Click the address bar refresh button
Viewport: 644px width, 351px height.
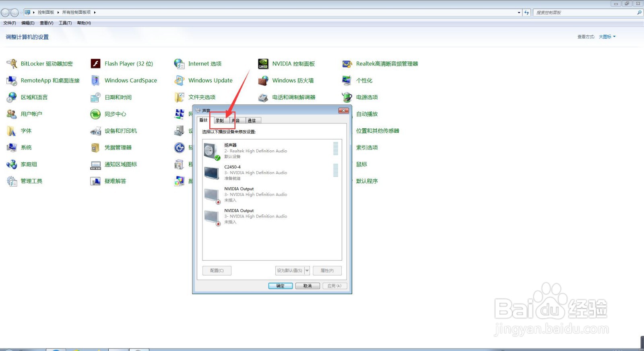point(526,12)
